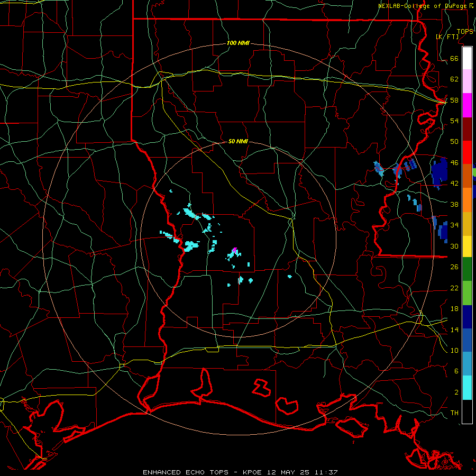Click the TH threshold label

point(454,413)
